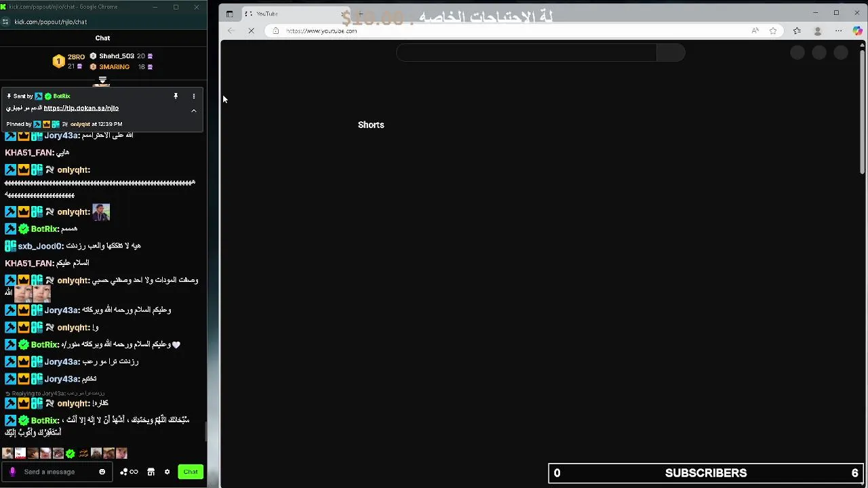Open Edge profile avatar
The image size is (868, 488).
tap(818, 30)
